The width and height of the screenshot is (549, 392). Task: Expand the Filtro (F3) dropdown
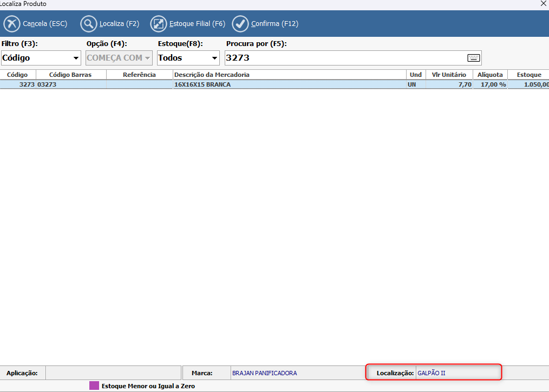pyautogui.click(x=76, y=58)
